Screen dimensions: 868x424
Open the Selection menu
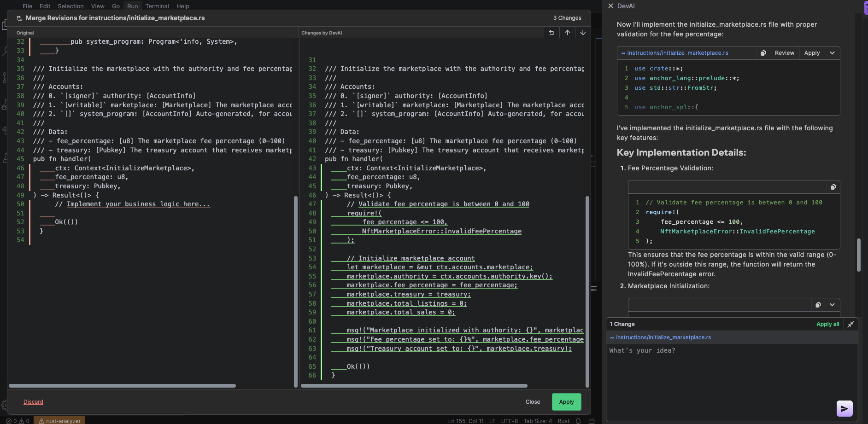70,6
